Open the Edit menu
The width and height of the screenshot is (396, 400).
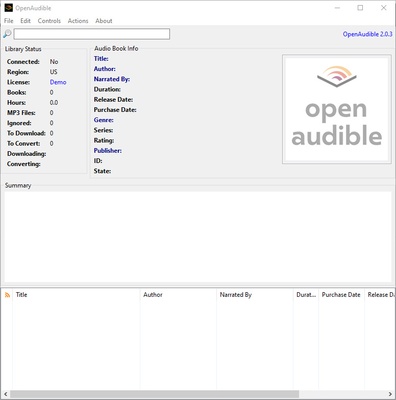(25, 21)
